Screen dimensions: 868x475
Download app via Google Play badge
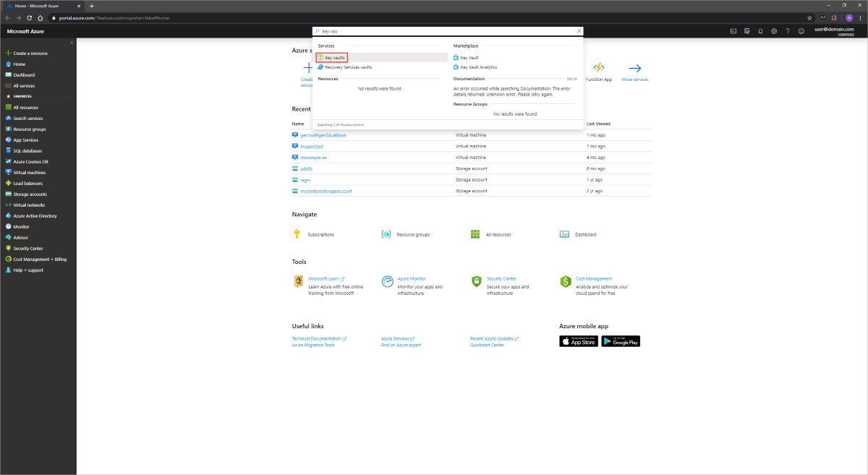(x=620, y=341)
